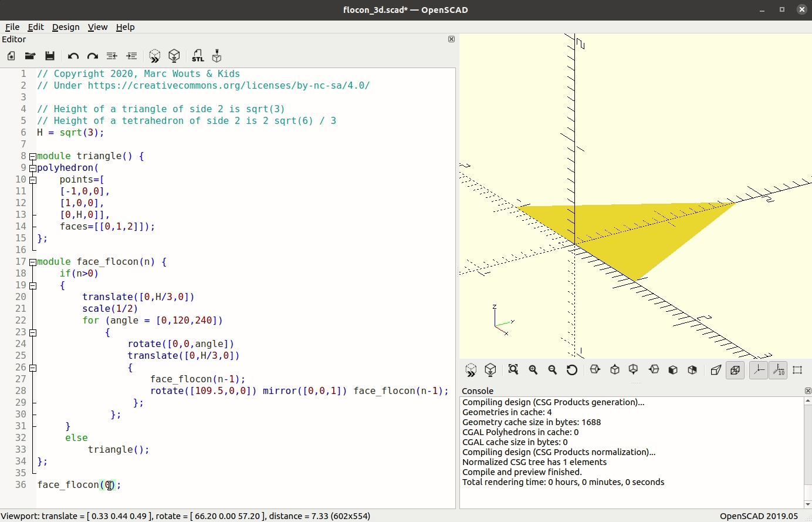812x522 pixels.
Task: Click the 'faces=[[0,1,2]]);' line
Action: click(x=107, y=227)
